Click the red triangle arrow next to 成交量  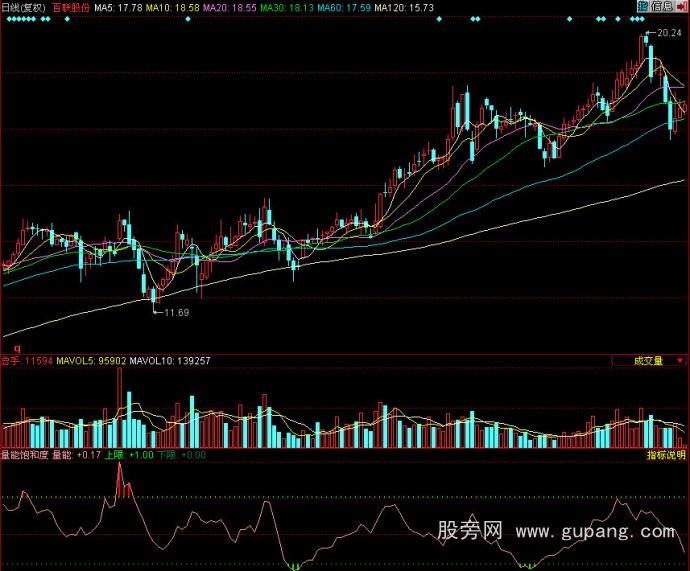pos(680,361)
